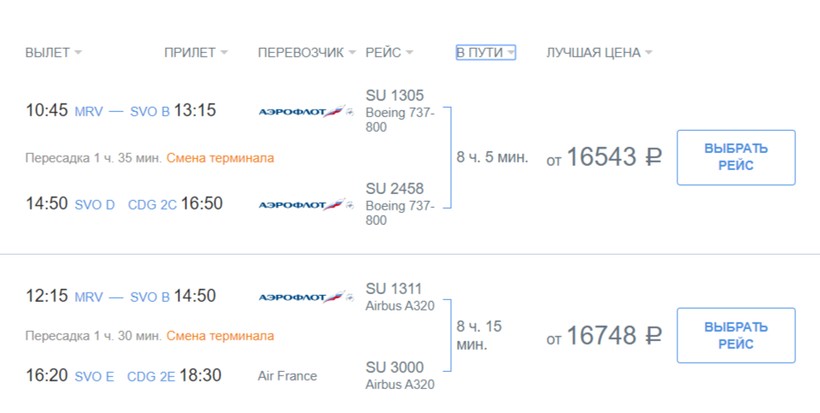The image size is (820, 413).
Task: Click Aeroflot logo for flight SU 1305
Action: (x=306, y=112)
